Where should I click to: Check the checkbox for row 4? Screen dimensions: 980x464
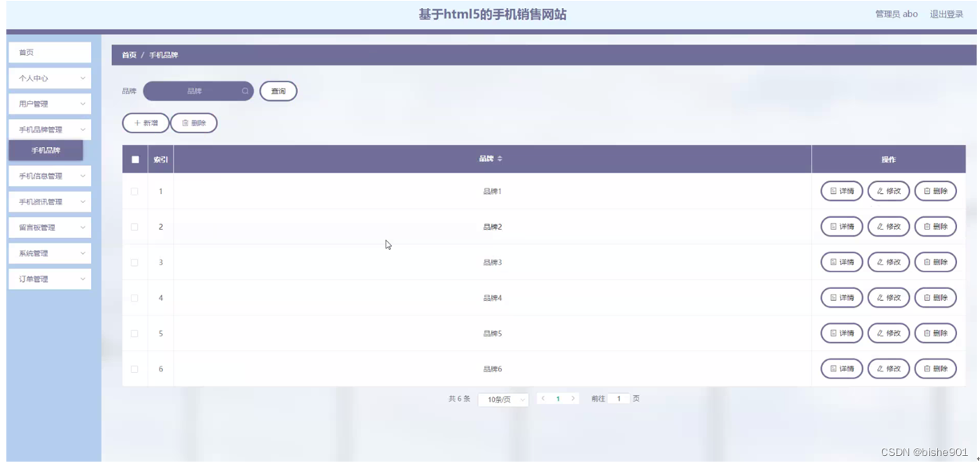[134, 298]
